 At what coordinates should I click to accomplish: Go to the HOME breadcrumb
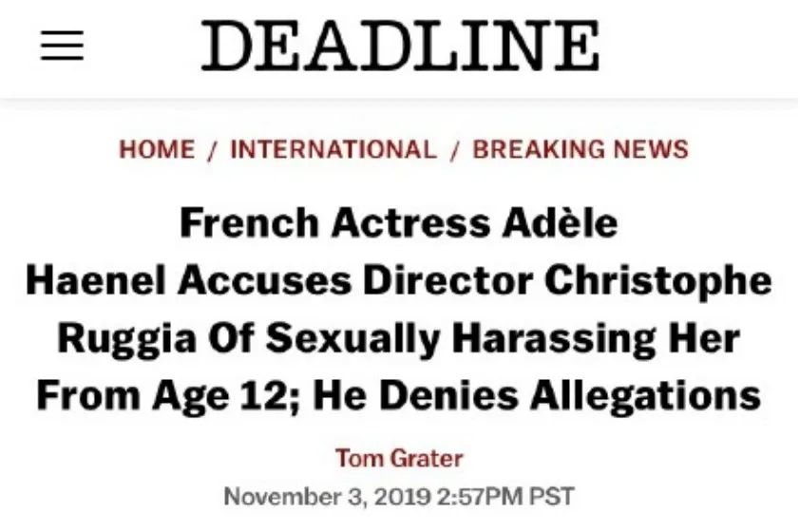click(x=157, y=149)
